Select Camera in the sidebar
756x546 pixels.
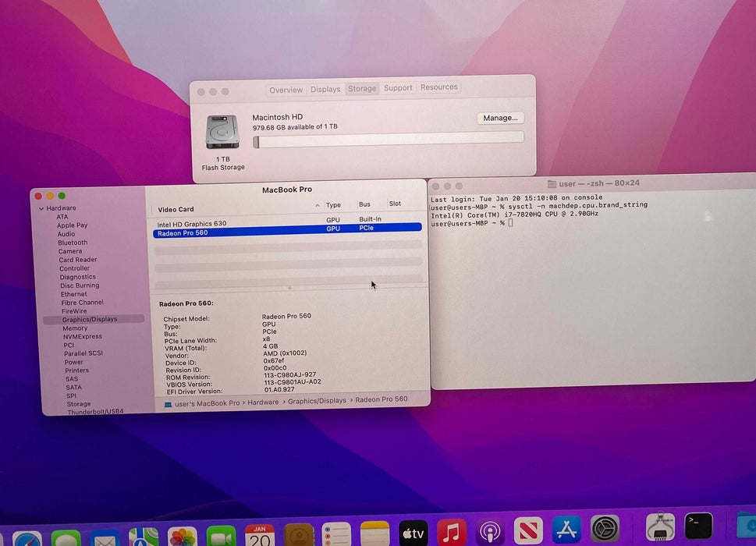click(x=70, y=251)
